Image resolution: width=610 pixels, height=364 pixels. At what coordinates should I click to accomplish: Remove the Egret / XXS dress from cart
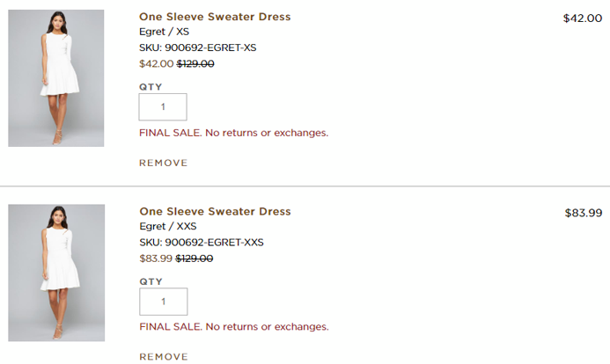pos(163,357)
